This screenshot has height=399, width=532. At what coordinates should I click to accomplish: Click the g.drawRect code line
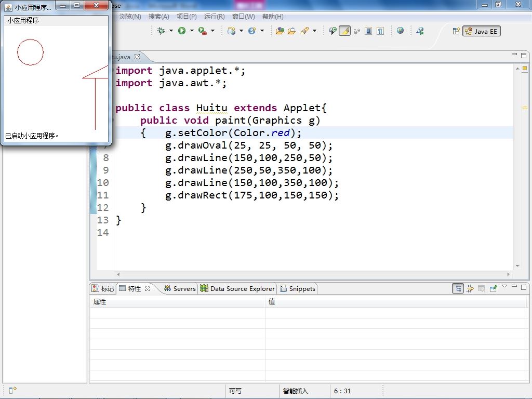click(x=252, y=195)
